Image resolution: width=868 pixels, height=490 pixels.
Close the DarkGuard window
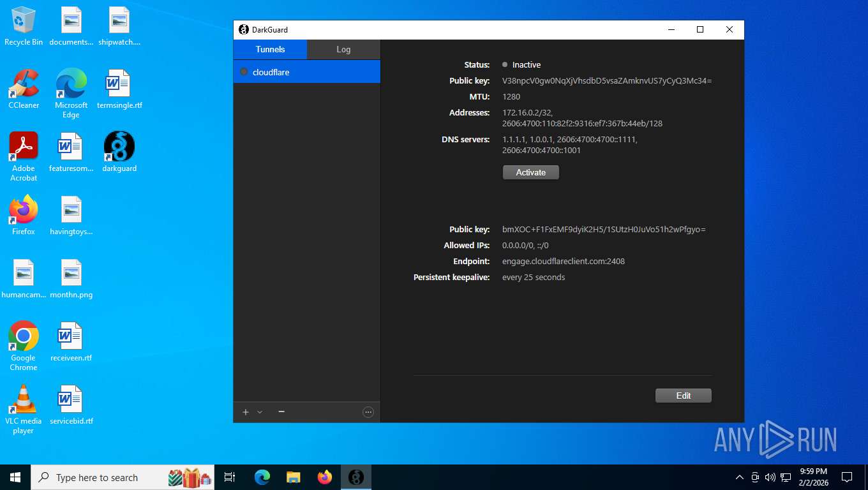(x=730, y=29)
